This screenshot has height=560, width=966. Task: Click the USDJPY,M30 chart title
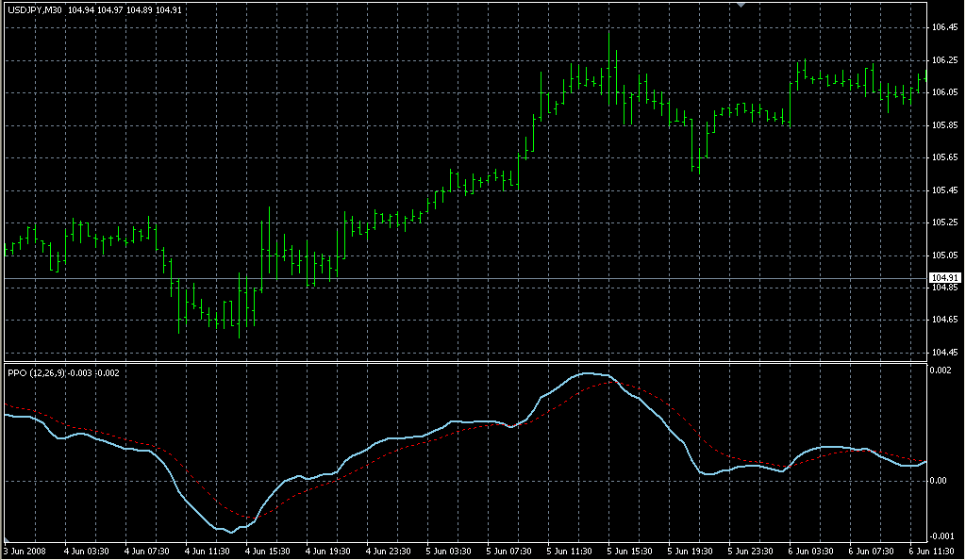pos(35,10)
